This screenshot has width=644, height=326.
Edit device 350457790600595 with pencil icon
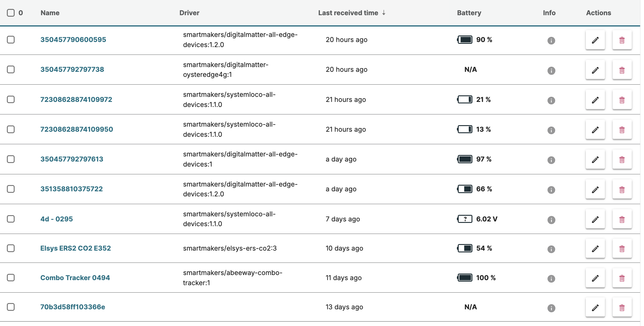pos(595,40)
